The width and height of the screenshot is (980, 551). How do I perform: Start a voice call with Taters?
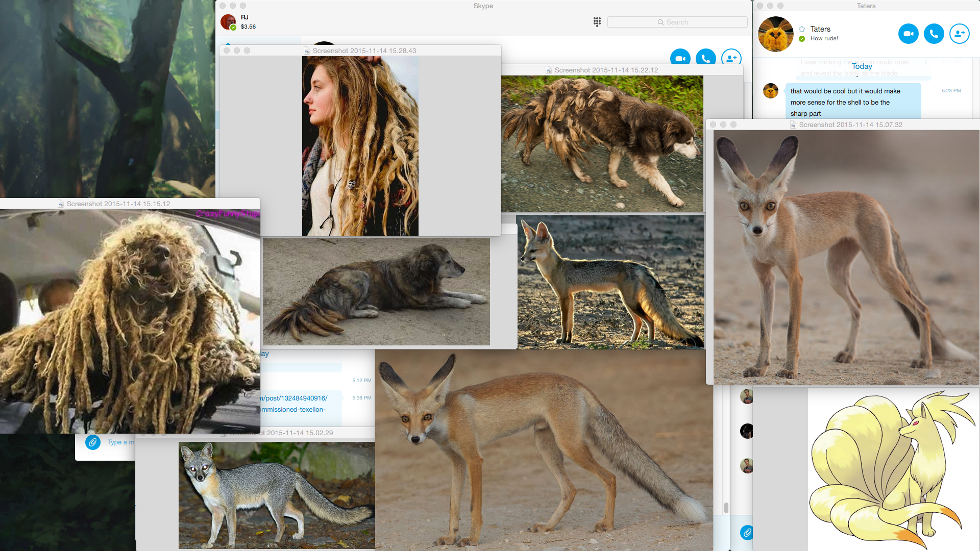pos(934,34)
